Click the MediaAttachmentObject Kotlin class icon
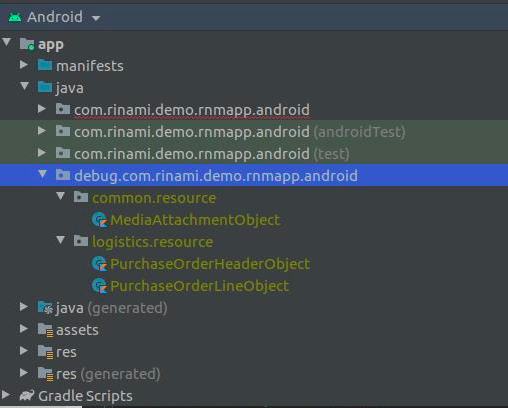Image resolution: width=508 pixels, height=408 pixels. click(x=100, y=220)
